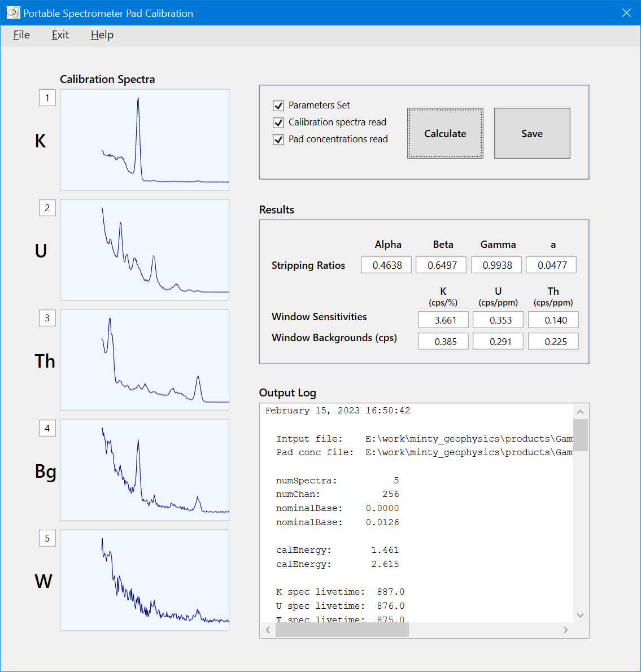Click the app icon in title bar
Screen dimensions: 641x672
coord(13,12)
